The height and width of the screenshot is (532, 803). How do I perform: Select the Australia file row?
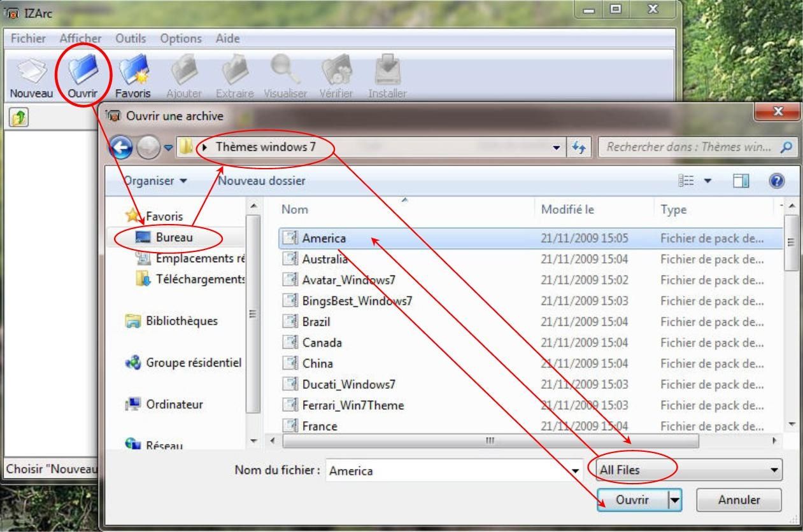(530, 259)
